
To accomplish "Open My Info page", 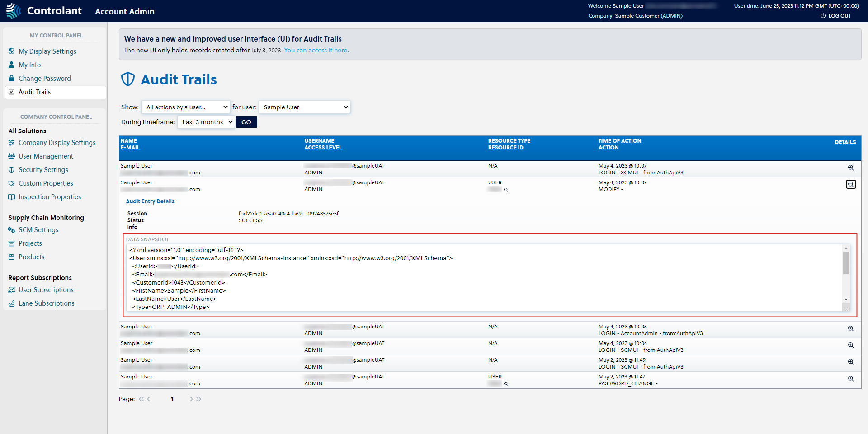I will [x=29, y=65].
